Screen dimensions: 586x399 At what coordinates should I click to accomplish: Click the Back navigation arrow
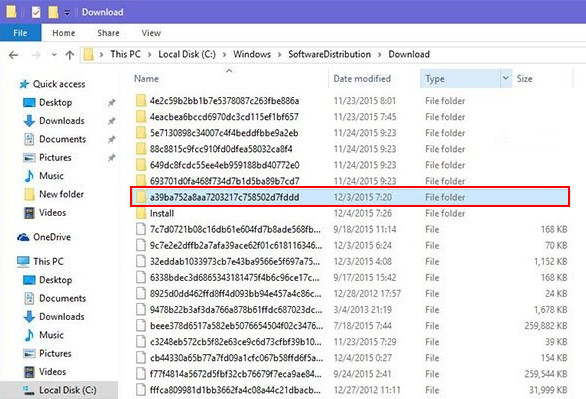coord(13,55)
